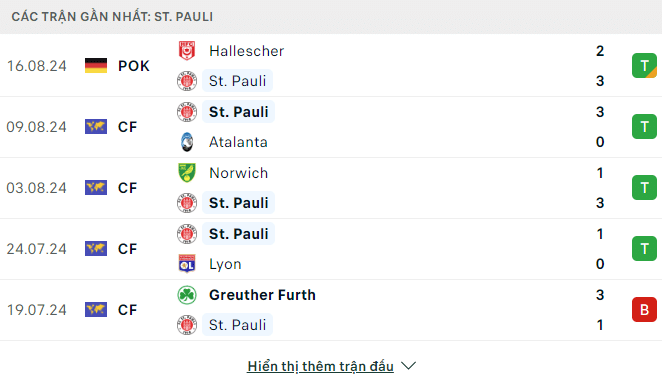Select the Norwich team name
Screen dimensions: 662x379
pyautogui.click(x=239, y=173)
